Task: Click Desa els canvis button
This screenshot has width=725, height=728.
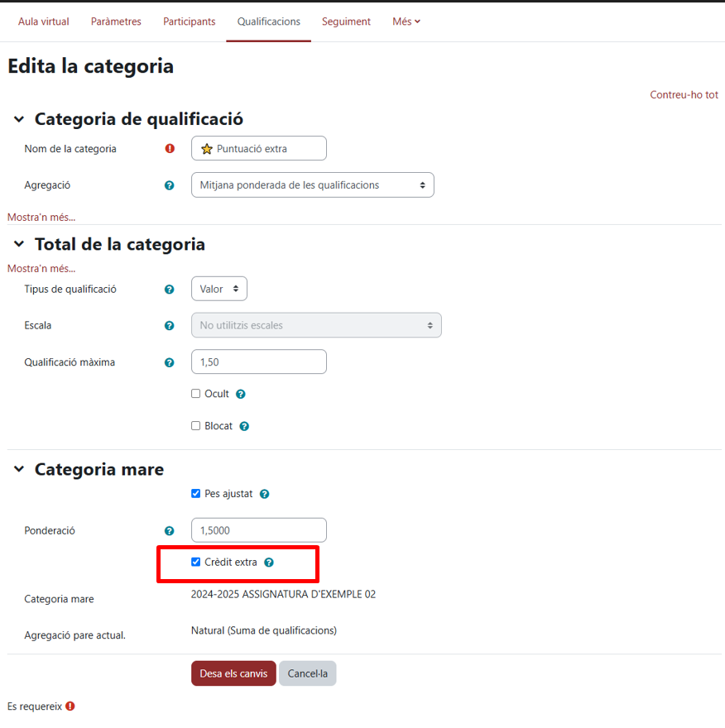Action: click(233, 673)
